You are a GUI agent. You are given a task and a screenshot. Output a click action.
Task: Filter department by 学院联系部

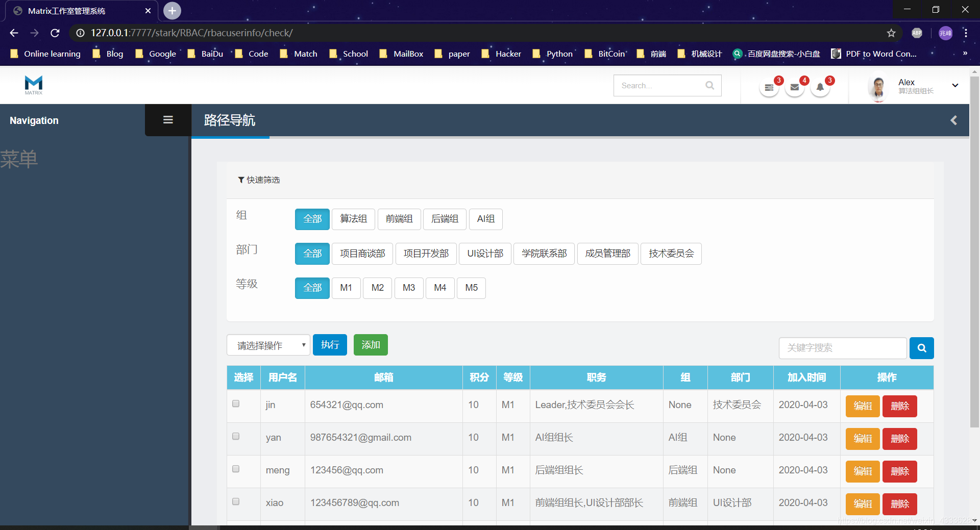click(544, 254)
